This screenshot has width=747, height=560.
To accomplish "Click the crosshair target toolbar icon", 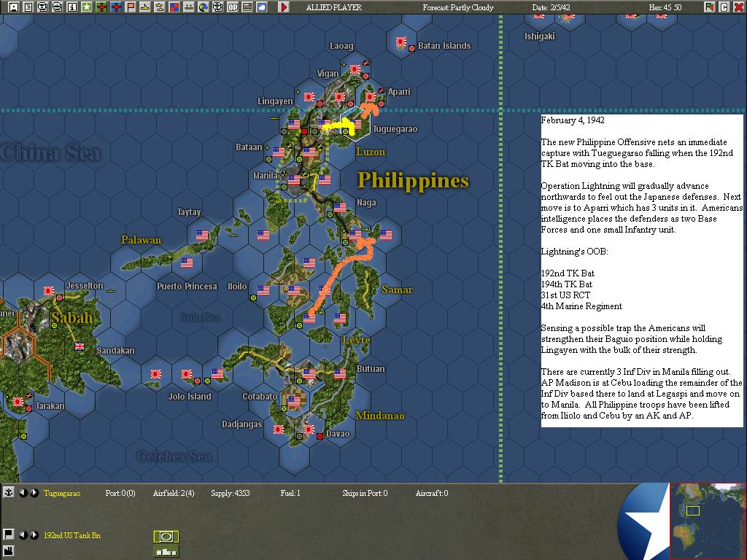I will point(217,7).
